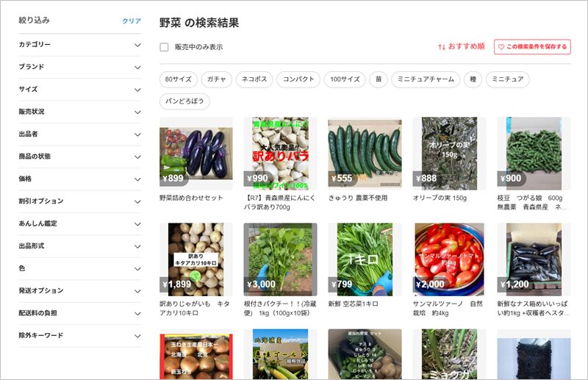Image resolution: width=588 pixels, height=380 pixels.
Task: Open the おすすめ順 sort order
Action: click(x=462, y=46)
